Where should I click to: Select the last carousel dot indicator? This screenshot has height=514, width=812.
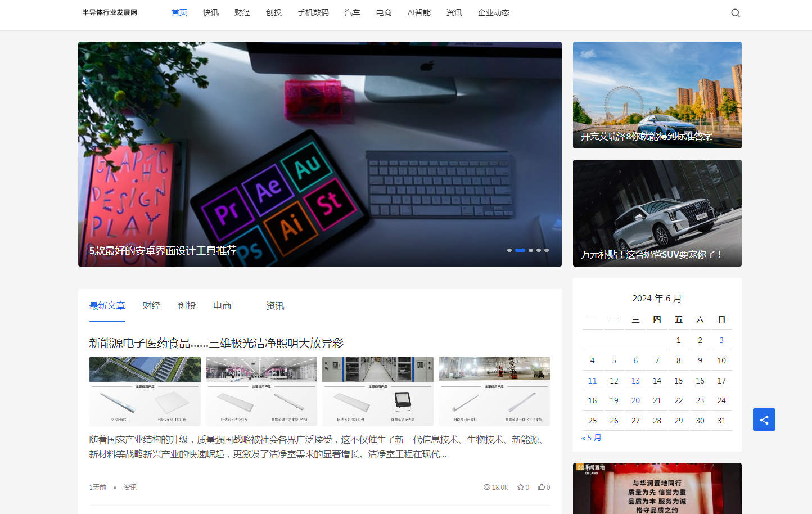click(x=547, y=250)
